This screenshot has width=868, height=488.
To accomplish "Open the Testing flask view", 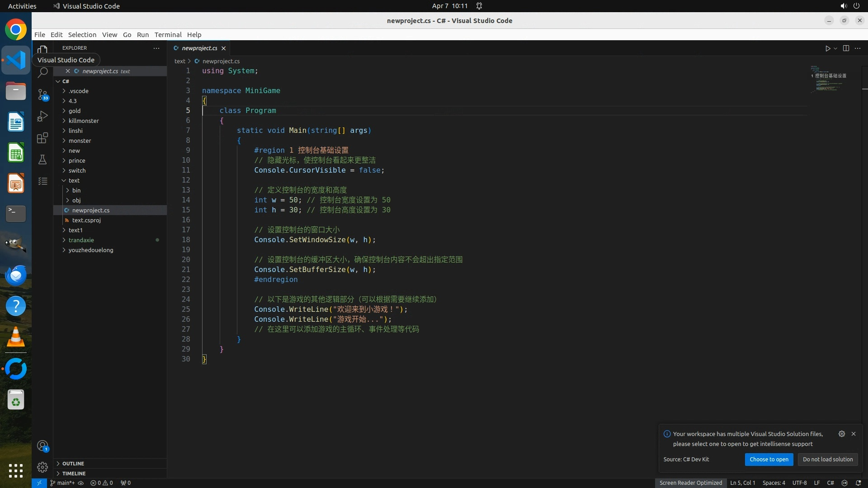I will click(x=42, y=160).
